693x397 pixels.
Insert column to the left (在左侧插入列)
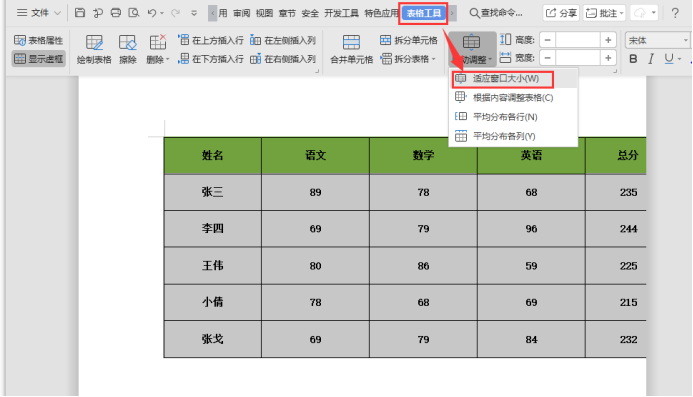tap(283, 40)
